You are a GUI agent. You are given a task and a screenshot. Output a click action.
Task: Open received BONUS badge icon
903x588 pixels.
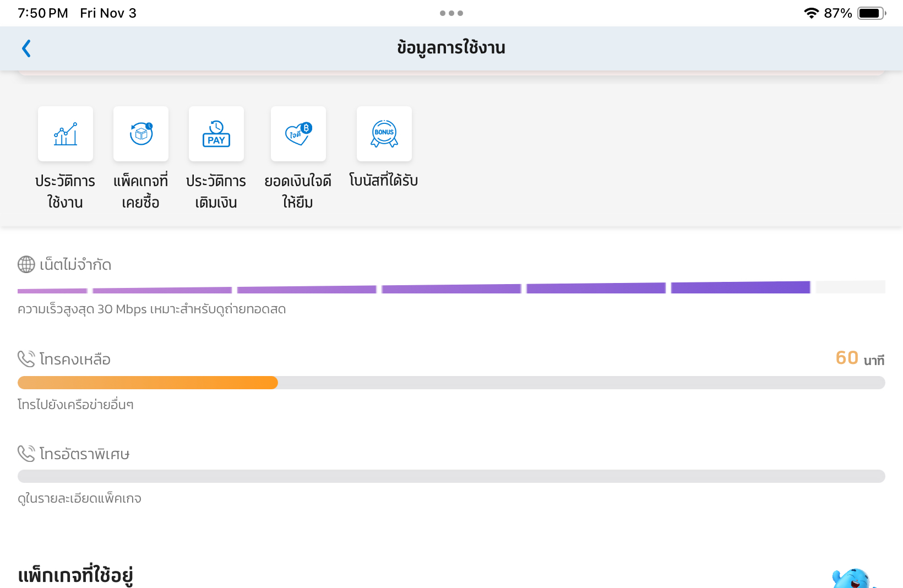384,134
